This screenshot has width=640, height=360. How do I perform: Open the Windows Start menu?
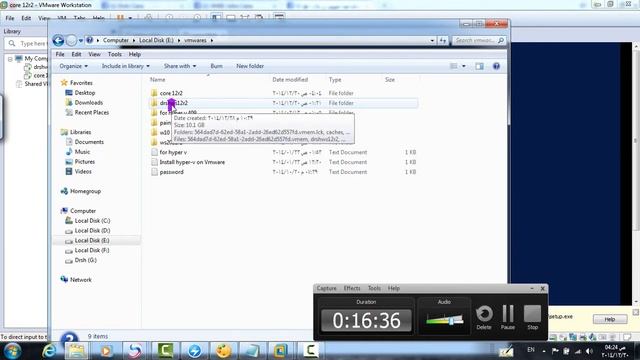coord(12,351)
